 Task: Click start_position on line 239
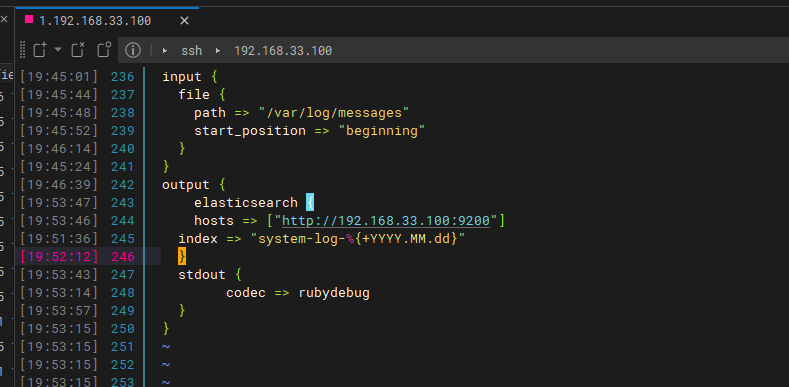(250, 131)
